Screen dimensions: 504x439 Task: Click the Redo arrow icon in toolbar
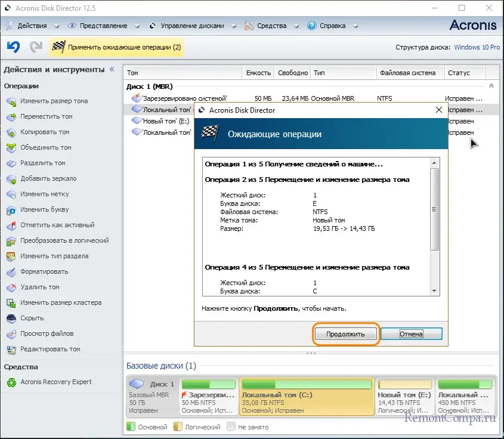tap(36, 47)
